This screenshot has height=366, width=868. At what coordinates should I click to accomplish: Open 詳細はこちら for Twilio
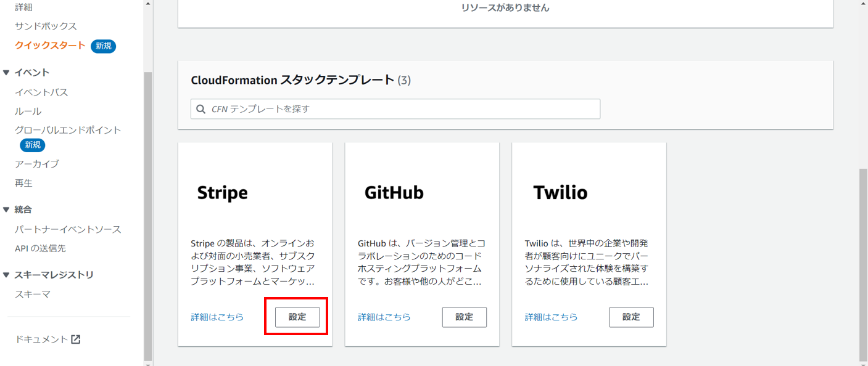pyautogui.click(x=552, y=317)
